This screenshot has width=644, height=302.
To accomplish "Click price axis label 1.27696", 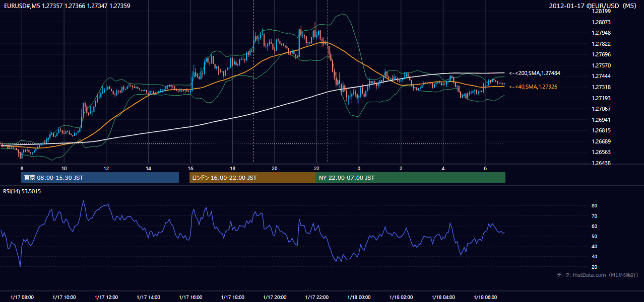I will coord(602,54).
